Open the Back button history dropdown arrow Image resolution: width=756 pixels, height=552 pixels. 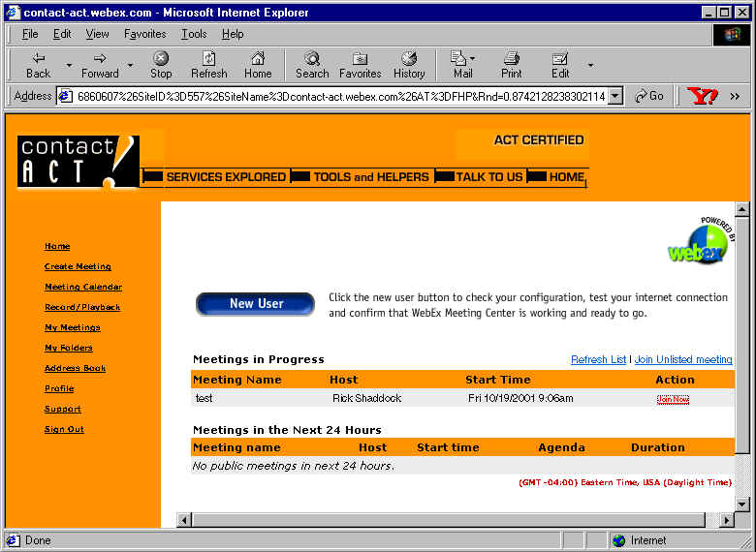pyautogui.click(x=69, y=65)
